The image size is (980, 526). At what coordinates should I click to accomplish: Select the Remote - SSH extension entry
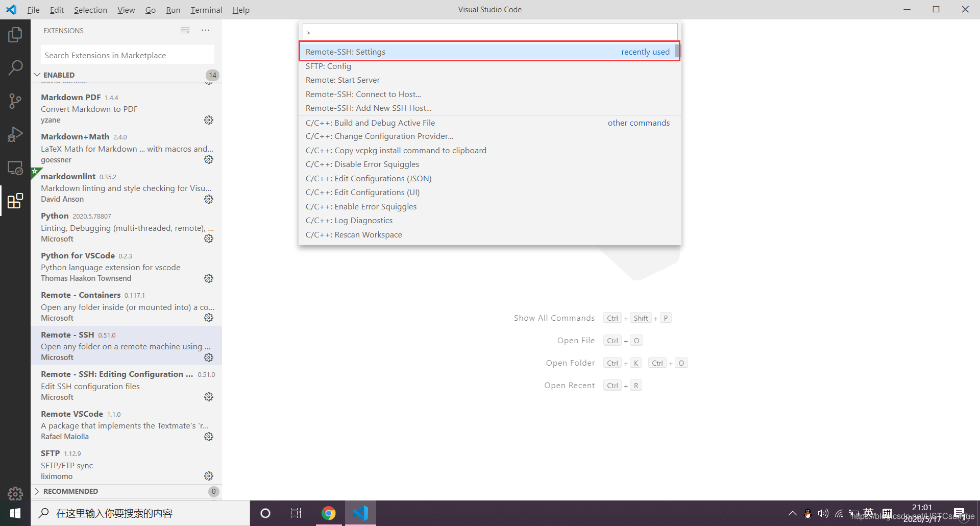coord(126,346)
